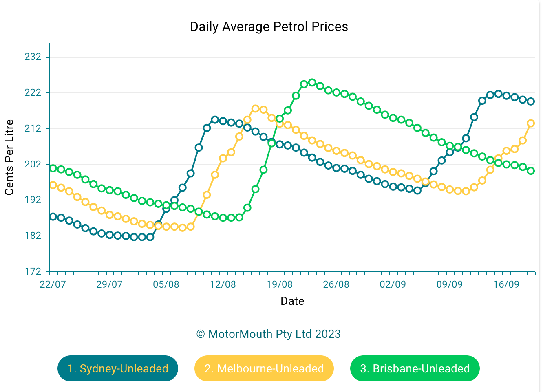
Task: Click the 02/09 date axis label
Action: (x=393, y=284)
